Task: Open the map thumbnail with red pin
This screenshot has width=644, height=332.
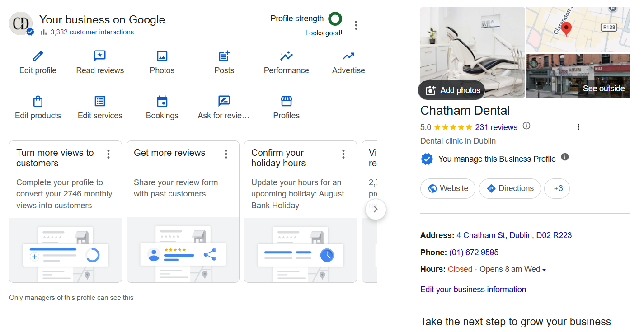Action: (x=578, y=29)
